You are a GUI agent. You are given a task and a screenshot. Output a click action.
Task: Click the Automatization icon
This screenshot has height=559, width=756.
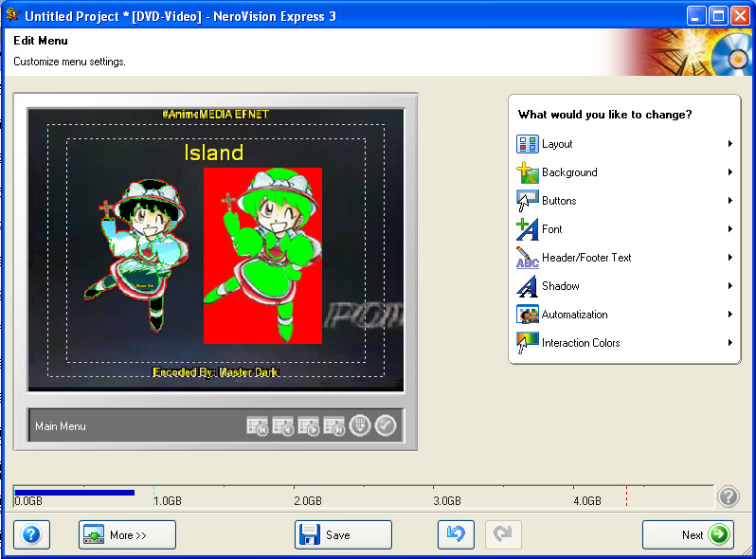527,315
